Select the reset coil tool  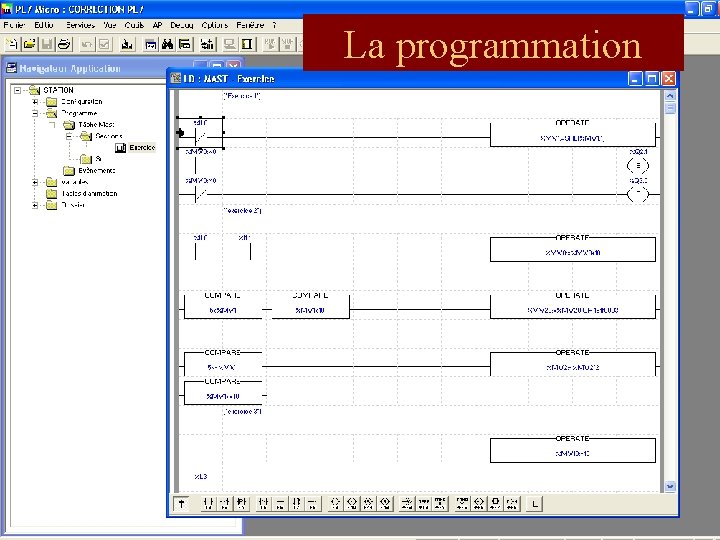pyautogui.click(x=385, y=504)
